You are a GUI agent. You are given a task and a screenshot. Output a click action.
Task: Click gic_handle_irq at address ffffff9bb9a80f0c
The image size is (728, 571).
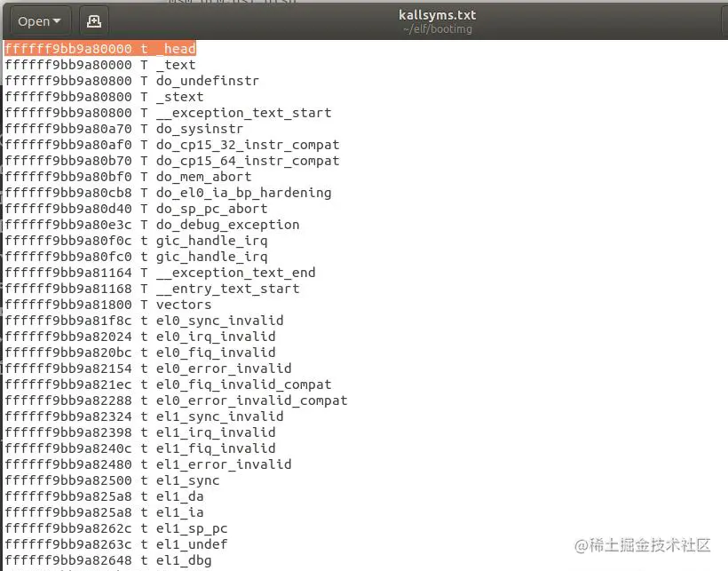(x=136, y=241)
